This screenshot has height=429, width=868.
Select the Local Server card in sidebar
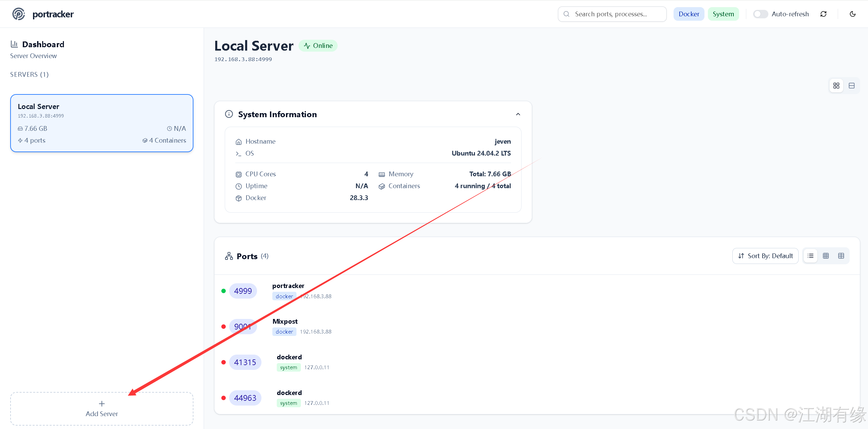[102, 123]
